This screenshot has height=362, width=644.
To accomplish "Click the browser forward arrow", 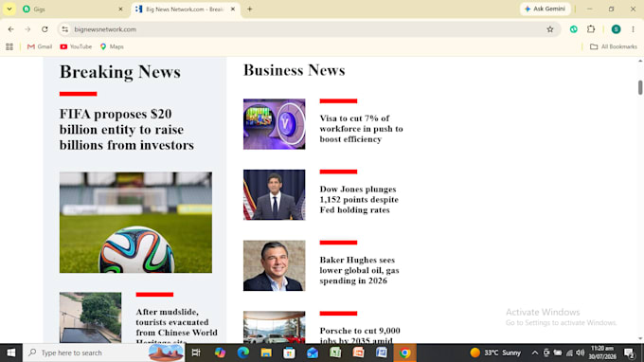I will (x=27, y=29).
